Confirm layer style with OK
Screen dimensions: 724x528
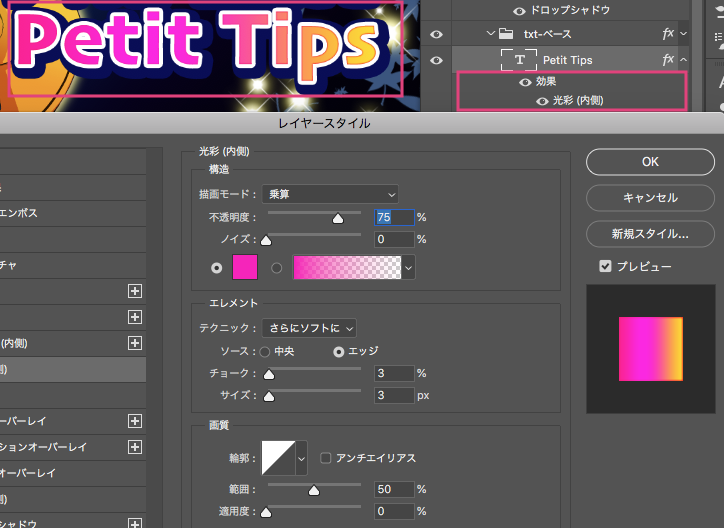click(650, 162)
